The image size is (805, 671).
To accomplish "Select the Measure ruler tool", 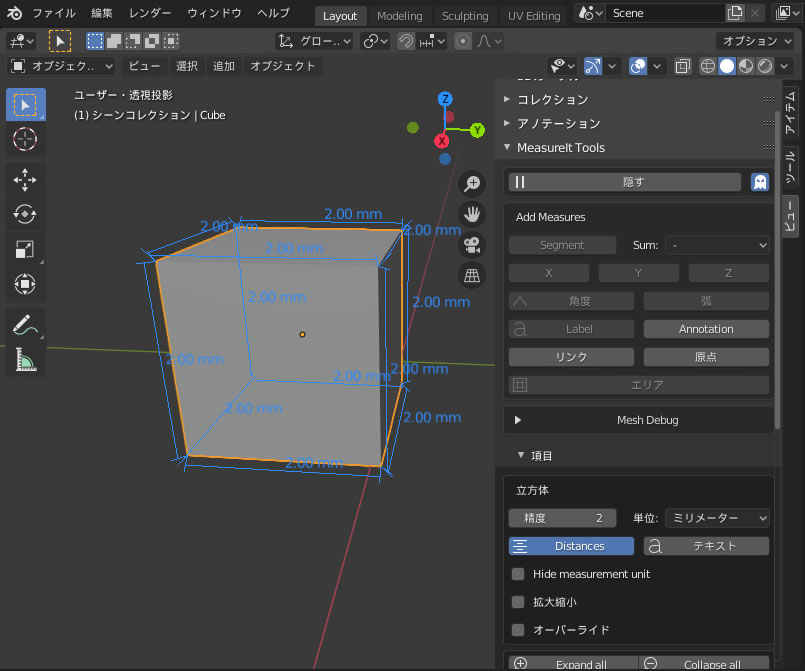I will (x=25, y=358).
